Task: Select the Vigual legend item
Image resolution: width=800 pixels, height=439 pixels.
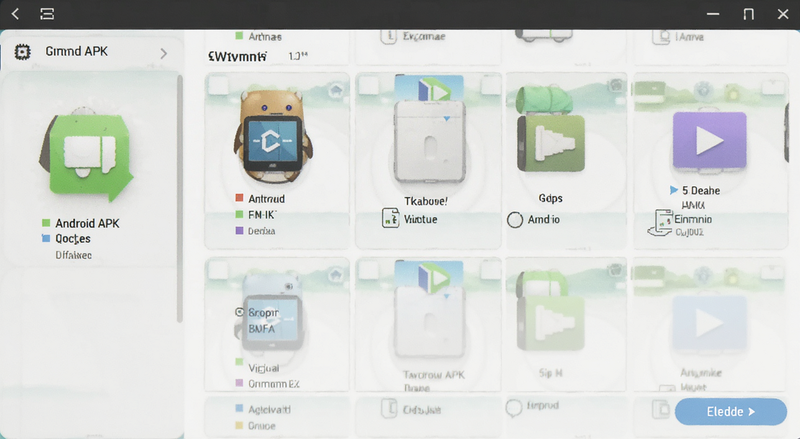Action: click(257, 368)
